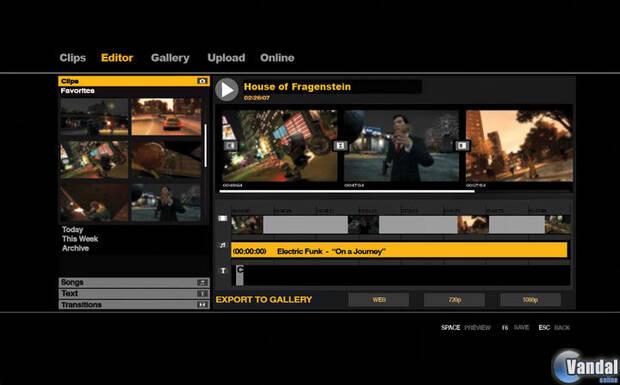Select the man in suit clip thumbnail

(166, 202)
